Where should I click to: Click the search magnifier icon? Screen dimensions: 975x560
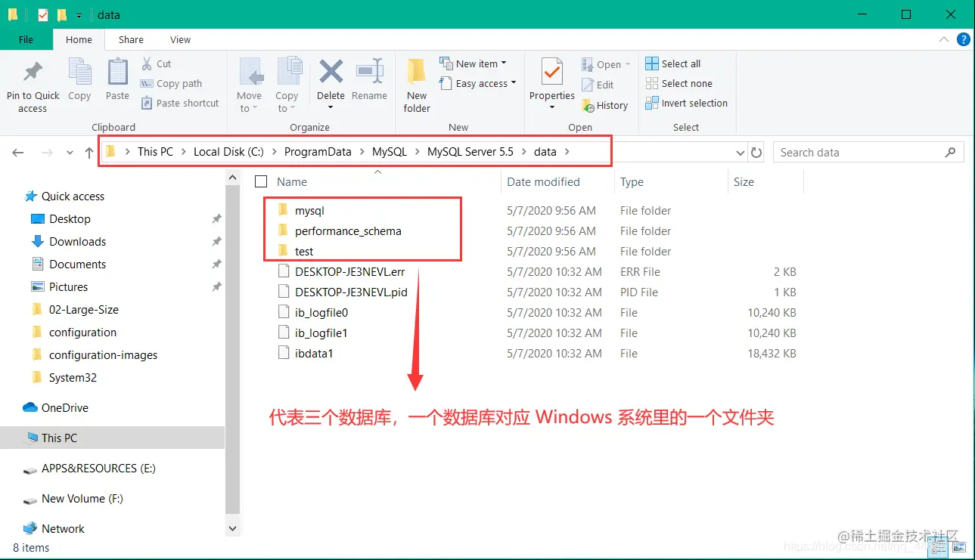pyautogui.click(x=951, y=153)
